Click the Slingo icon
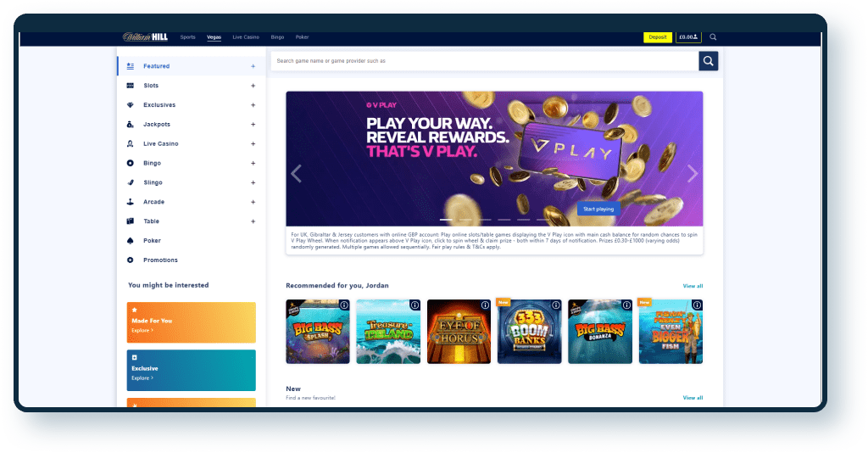Image resolution: width=868 pixels, height=453 pixels. tap(130, 182)
